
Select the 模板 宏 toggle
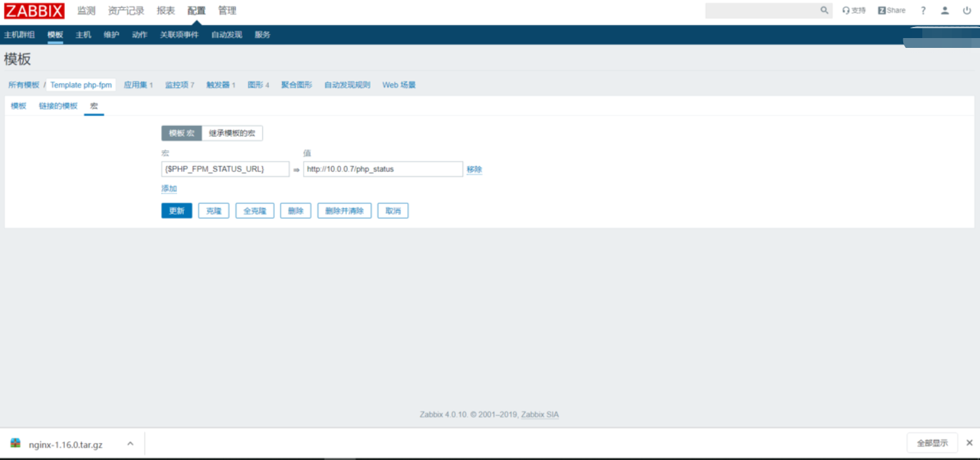(x=182, y=133)
